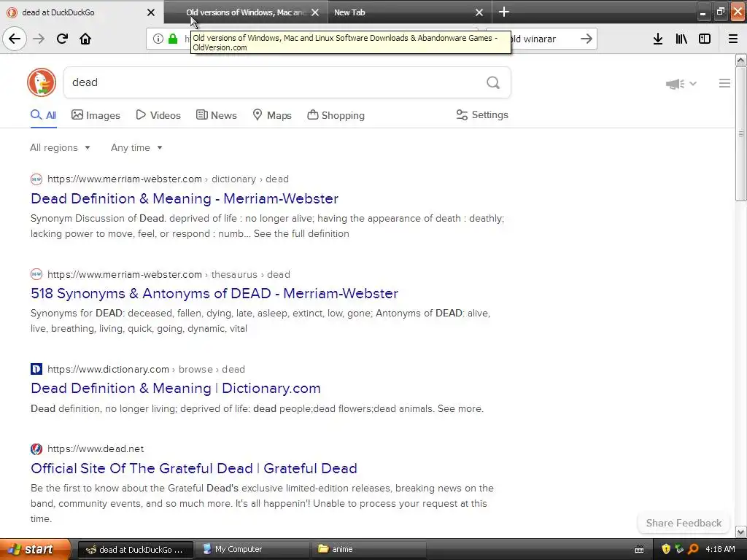Click the forward navigation arrow

[39, 39]
